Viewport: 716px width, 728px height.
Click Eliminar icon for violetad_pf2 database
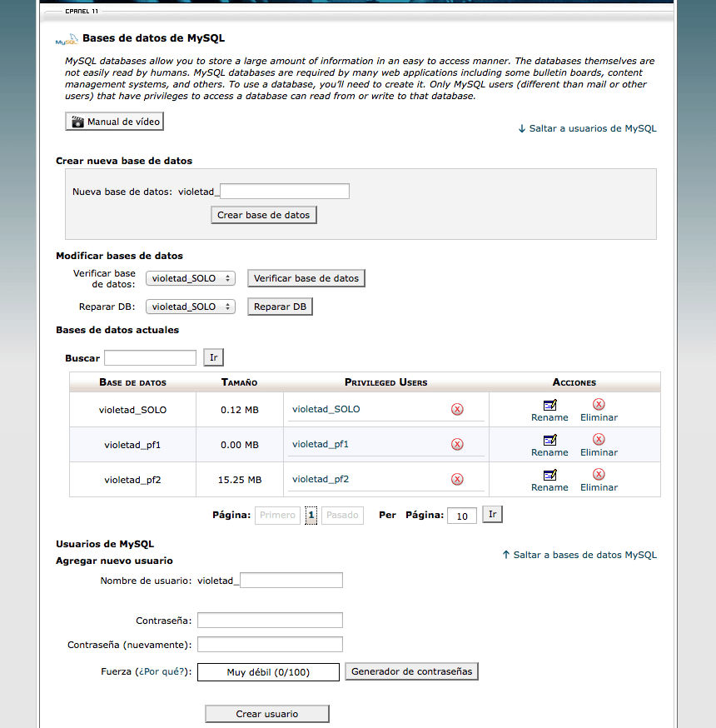pos(599,474)
